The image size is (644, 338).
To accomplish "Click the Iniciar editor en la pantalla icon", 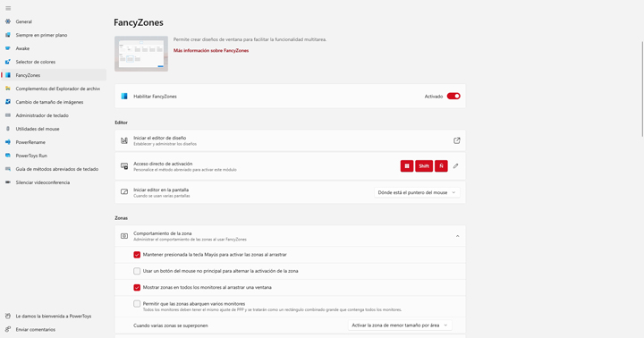I will [x=124, y=191].
